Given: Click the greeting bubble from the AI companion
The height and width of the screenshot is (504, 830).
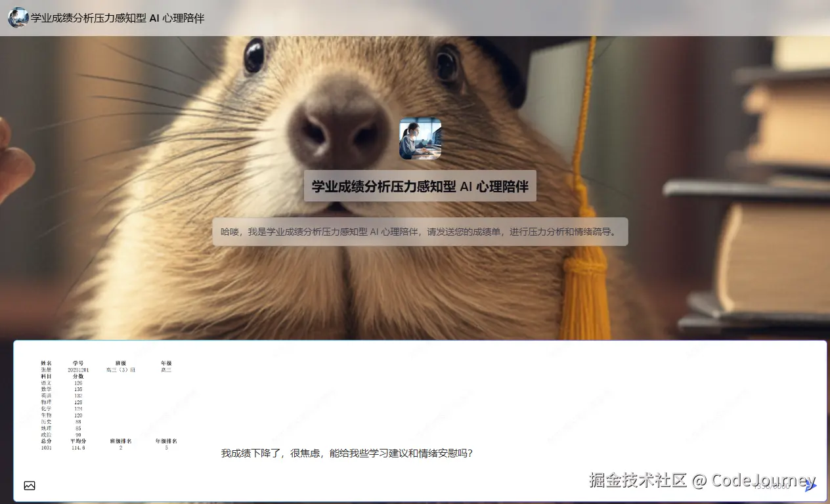Looking at the screenshot, I should (x=420, y=231).
